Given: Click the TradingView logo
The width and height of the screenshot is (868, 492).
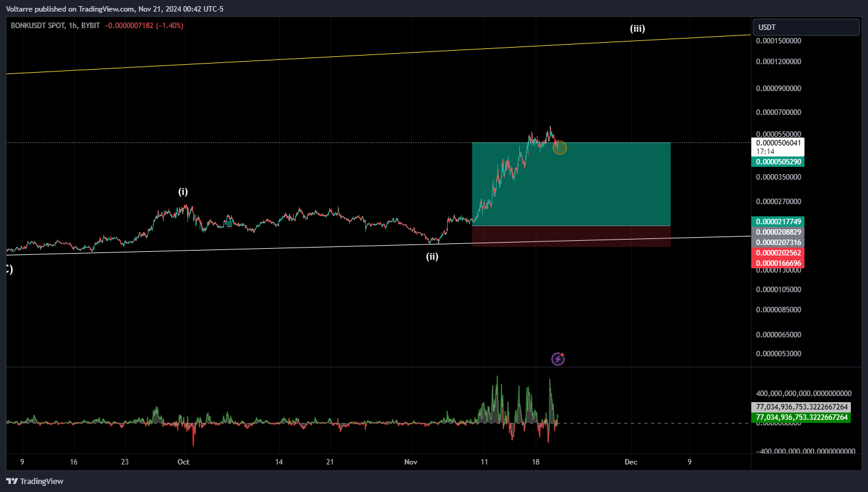Looking at the screenshot, I should (35, 481).
